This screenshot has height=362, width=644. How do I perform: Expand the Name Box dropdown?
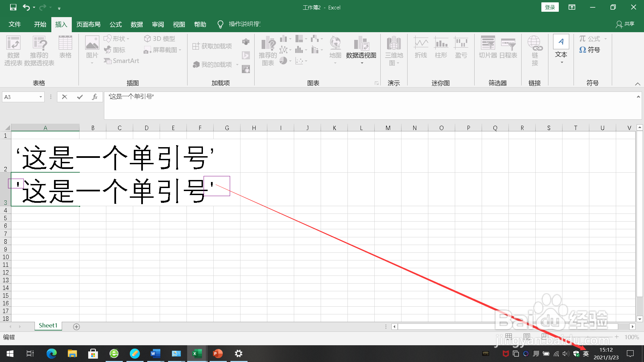[x=41, y=97]
